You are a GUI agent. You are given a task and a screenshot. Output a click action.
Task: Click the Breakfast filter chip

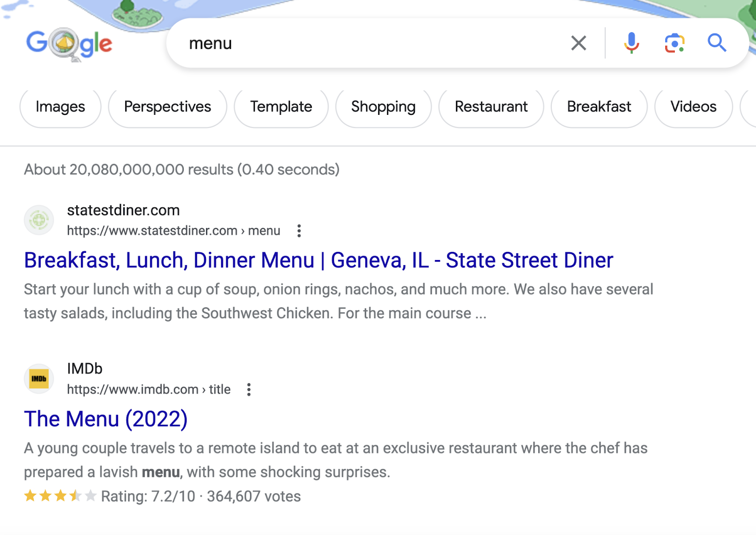(x=599, y=107)
